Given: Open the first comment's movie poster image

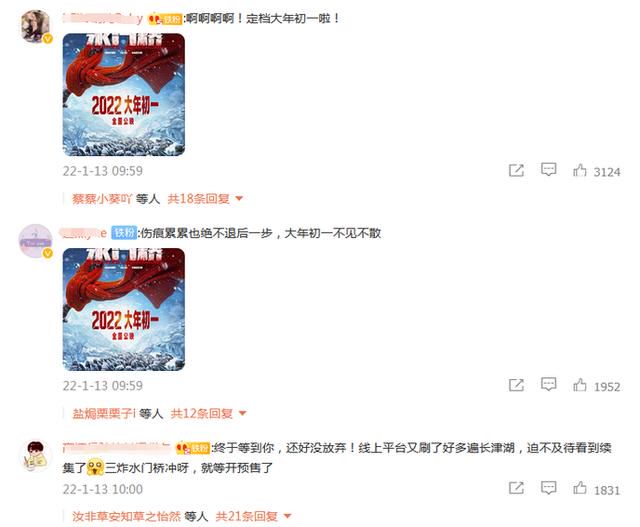Looking at the screenshot, I should (x=124, y=95).
